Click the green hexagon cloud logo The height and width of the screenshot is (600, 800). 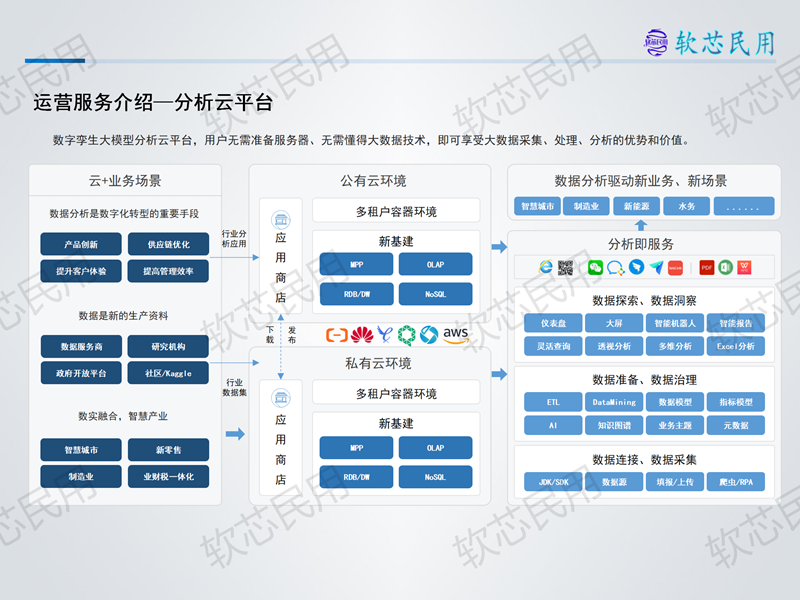point(407,335)
